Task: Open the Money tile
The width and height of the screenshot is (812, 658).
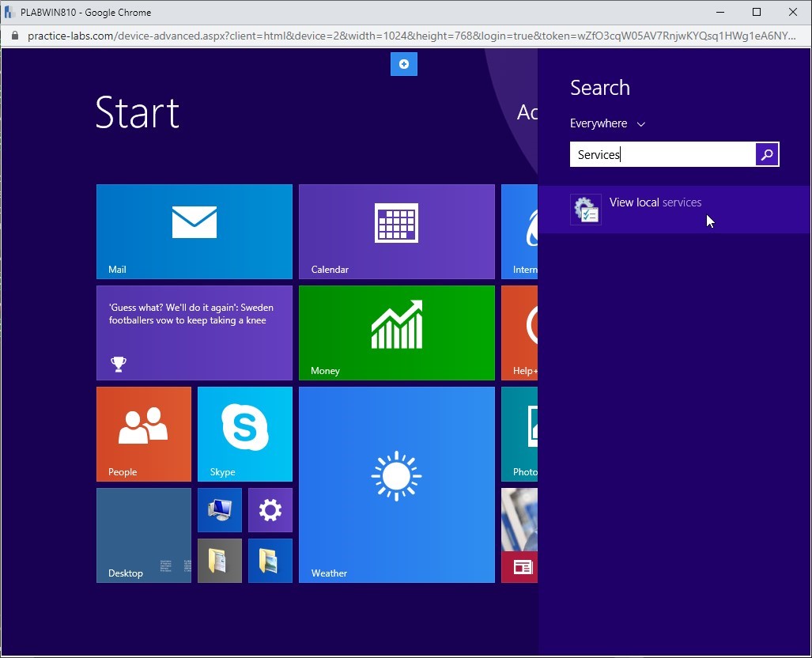Action: (397, 333)
